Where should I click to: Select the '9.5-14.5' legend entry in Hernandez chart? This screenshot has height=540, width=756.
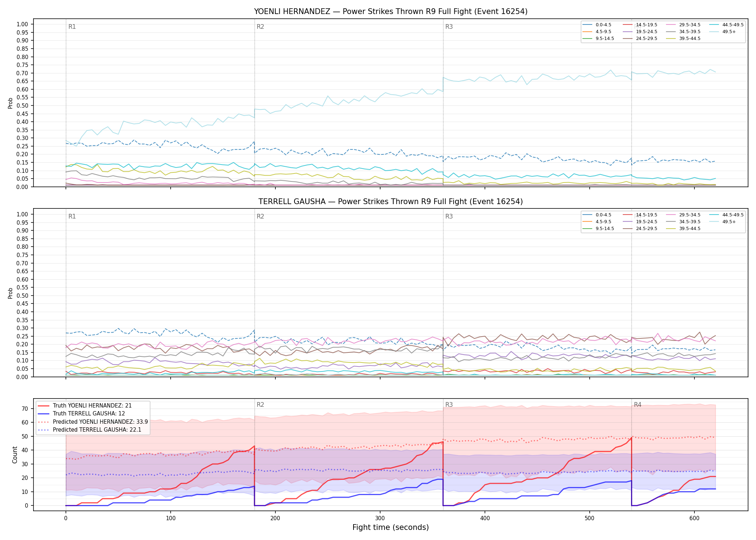pos(598,39)
